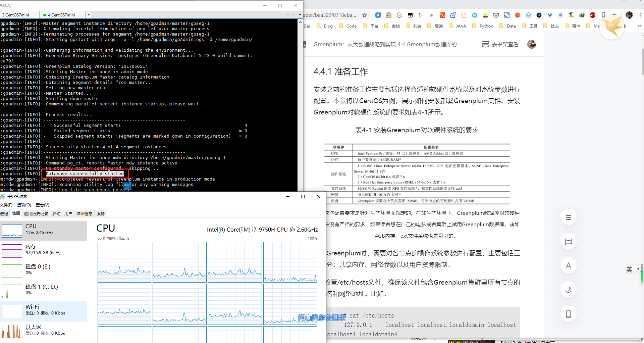644x343 pixels.
Task: Open the reader comments bubble icon
Action: click(568, 242)
